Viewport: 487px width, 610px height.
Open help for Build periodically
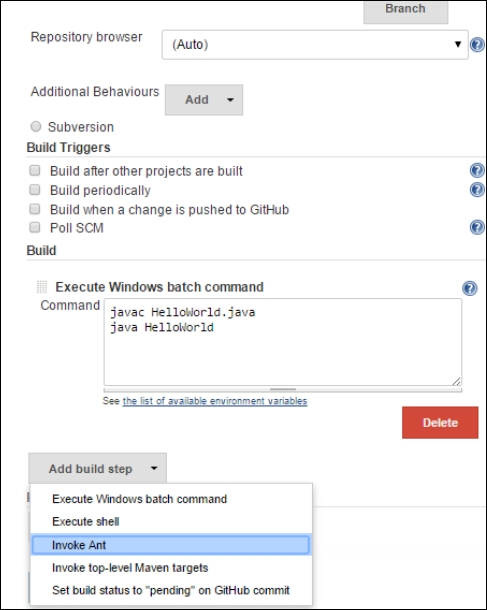477,190
